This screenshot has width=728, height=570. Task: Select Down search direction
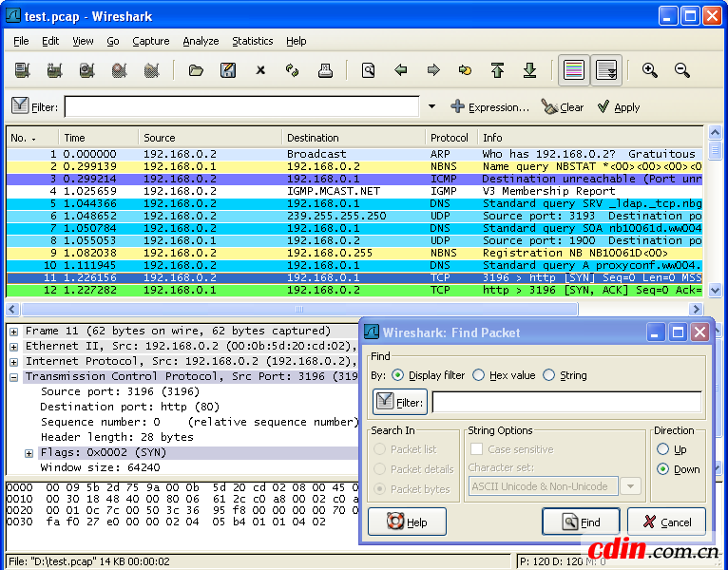[x=663, y=469]
